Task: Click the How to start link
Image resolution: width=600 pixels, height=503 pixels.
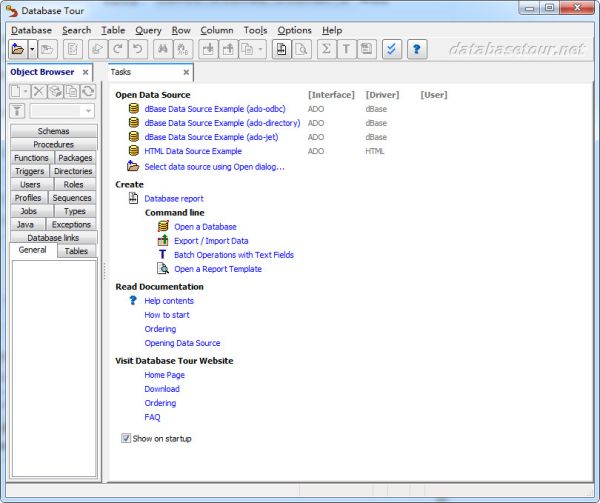Action: point(167,315)
